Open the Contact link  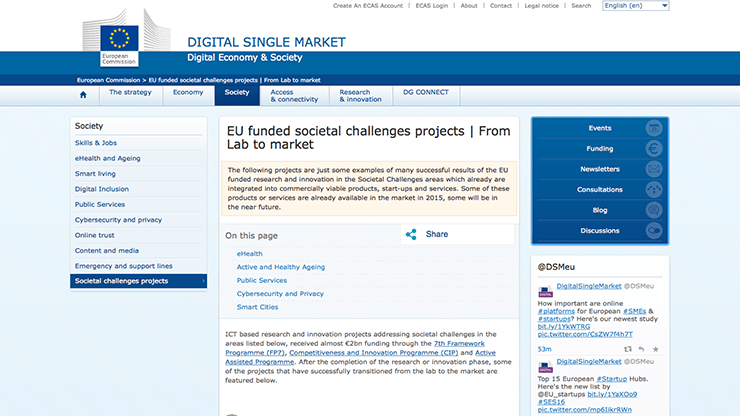coord(501,6)
